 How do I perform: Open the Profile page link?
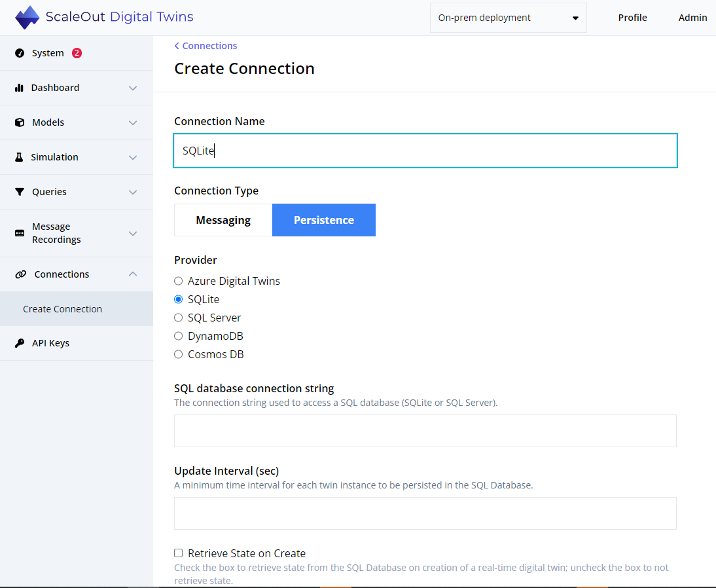[632, 18]
